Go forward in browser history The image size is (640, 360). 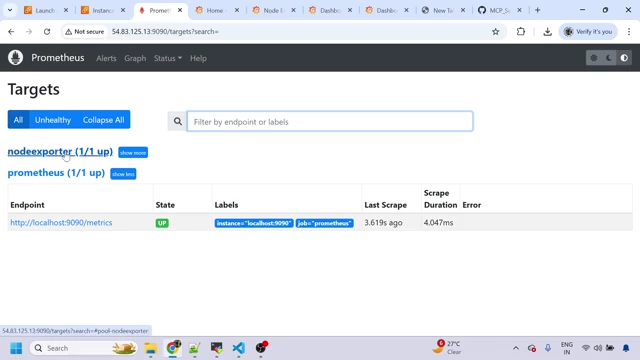[29, 31]
